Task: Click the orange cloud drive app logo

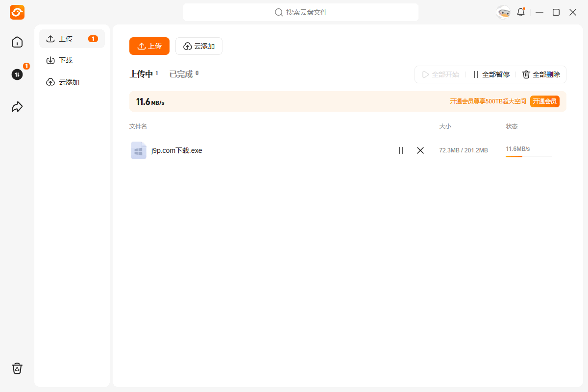Action: 17,12
